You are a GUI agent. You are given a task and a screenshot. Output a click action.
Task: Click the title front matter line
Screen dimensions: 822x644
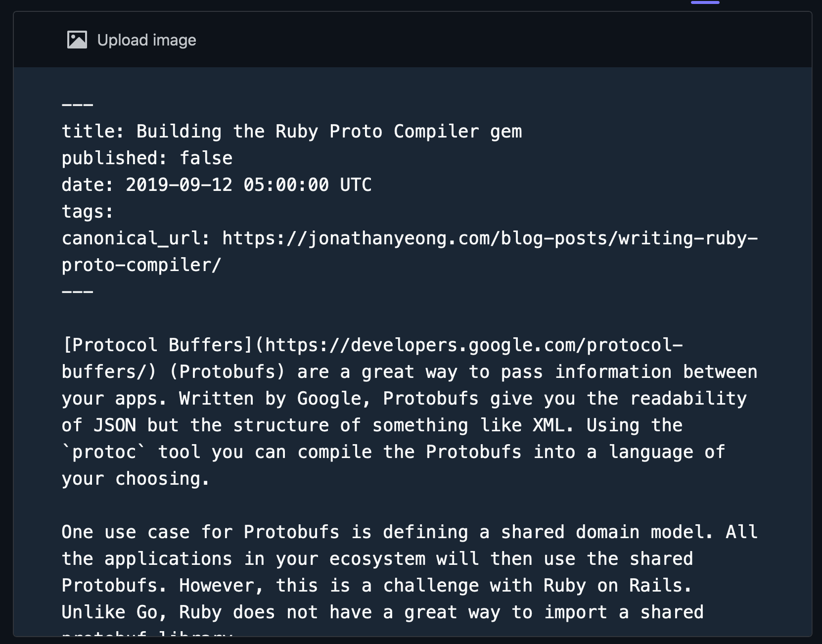[292, 131]
